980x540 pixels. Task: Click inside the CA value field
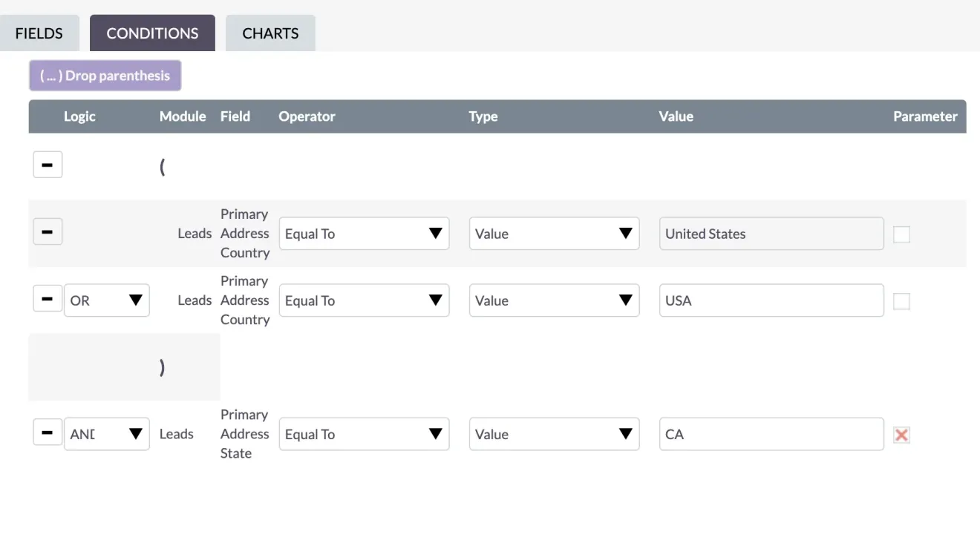point(771,434)
